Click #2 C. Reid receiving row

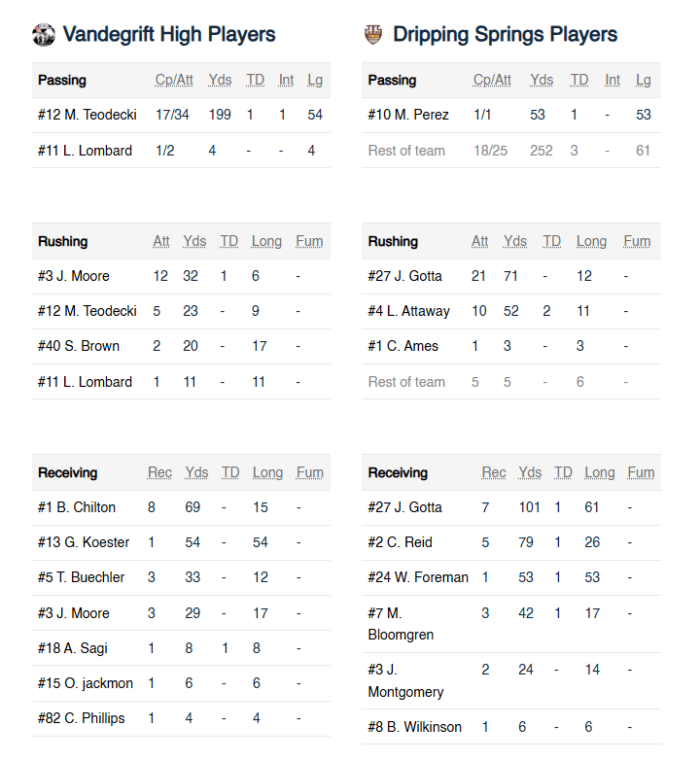[399, 542]
